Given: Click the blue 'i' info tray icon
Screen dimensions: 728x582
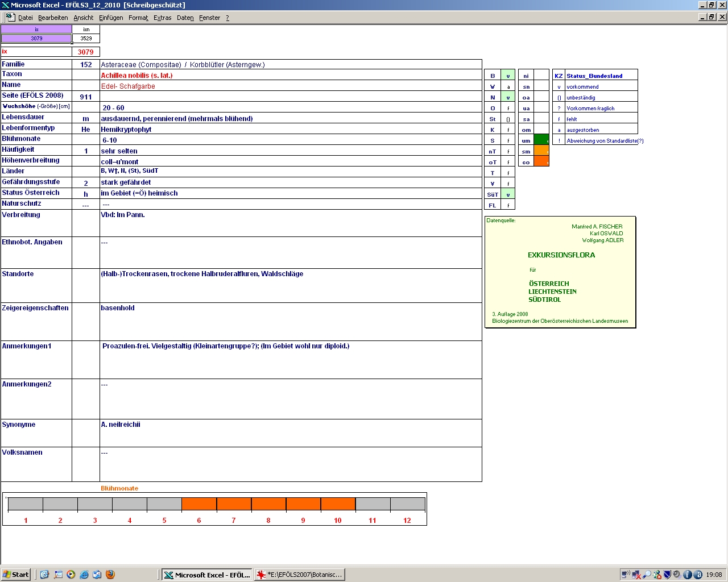Looking at the screenshot, I should (x=688, y=575).
